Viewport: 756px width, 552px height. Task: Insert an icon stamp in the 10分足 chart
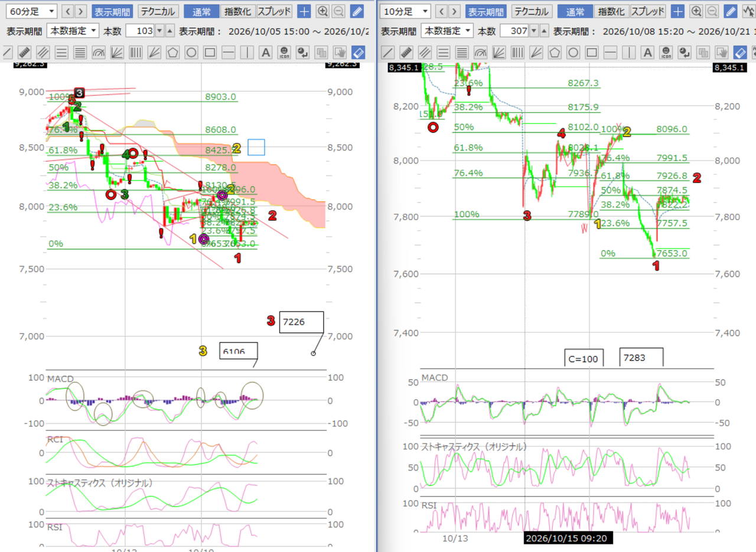[666, 52]
